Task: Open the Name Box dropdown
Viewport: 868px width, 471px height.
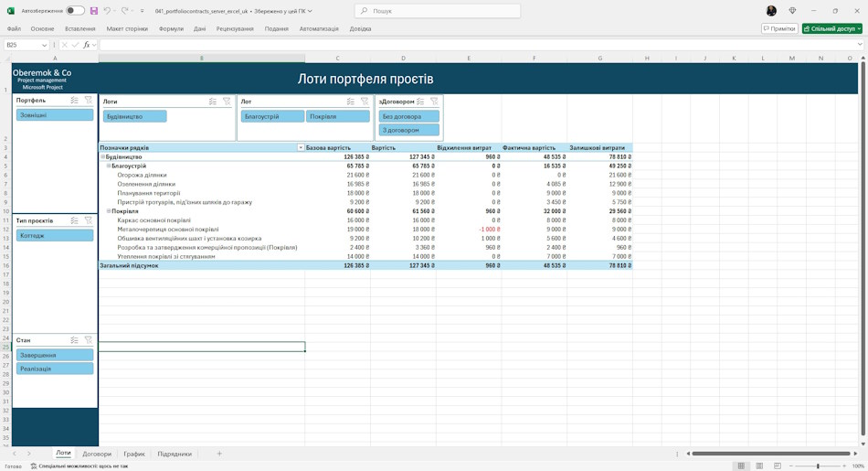Action: (x=44, y=45)
